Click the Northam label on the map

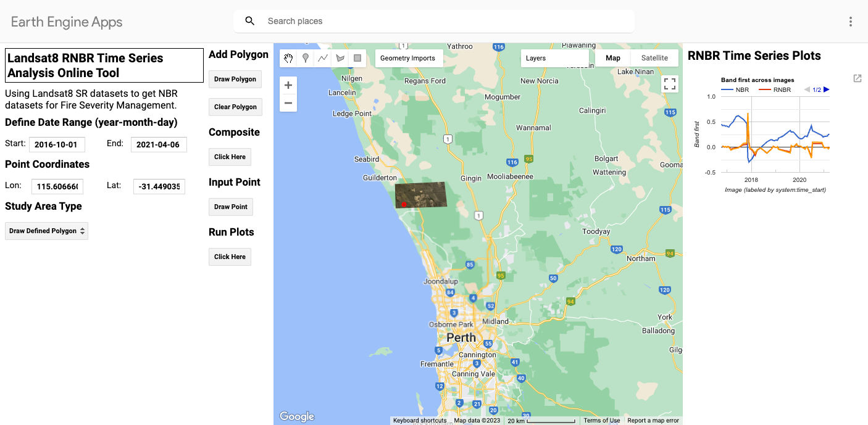(x=641, y=258)
